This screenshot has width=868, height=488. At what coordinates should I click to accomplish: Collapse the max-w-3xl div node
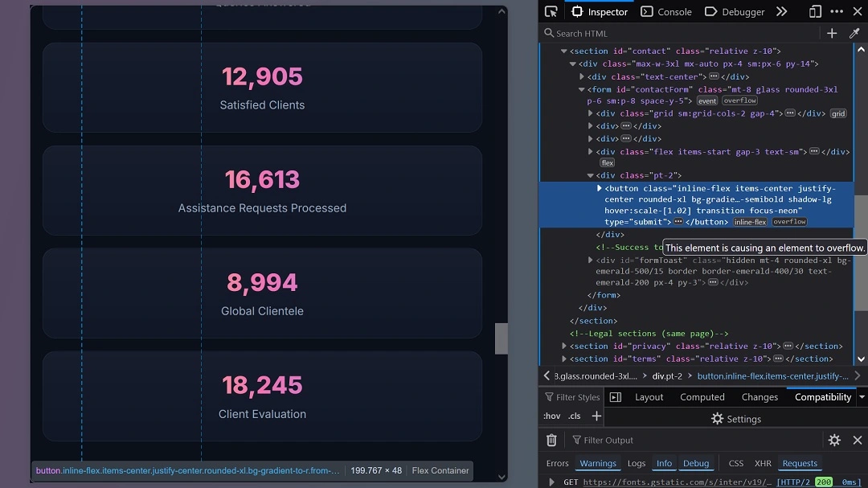[x=573, y=64]
